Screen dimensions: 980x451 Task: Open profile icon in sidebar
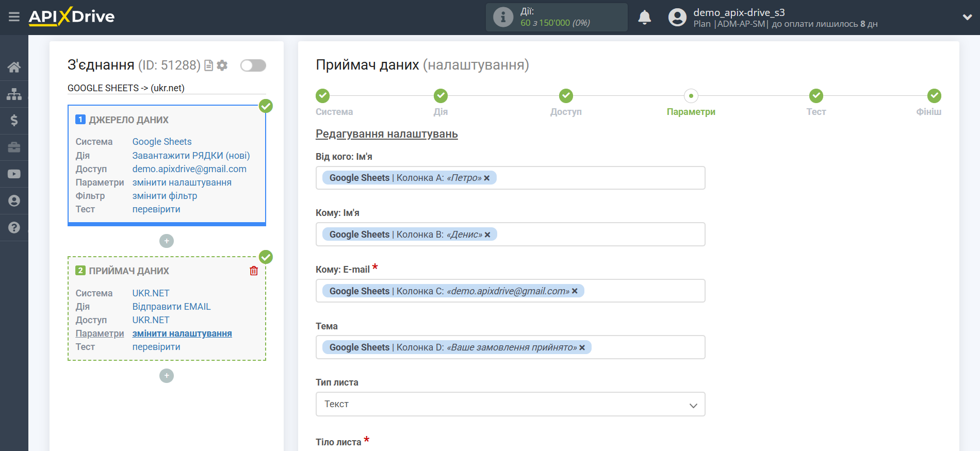tap(14, 201)
